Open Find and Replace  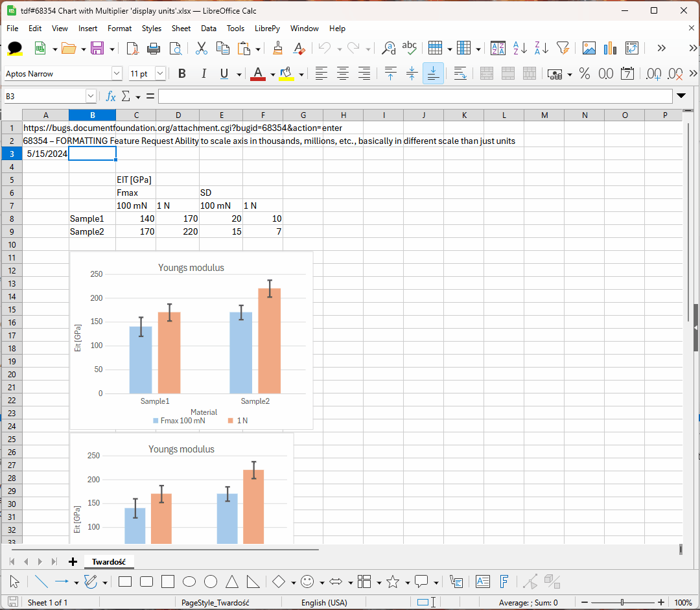point(389,48)
